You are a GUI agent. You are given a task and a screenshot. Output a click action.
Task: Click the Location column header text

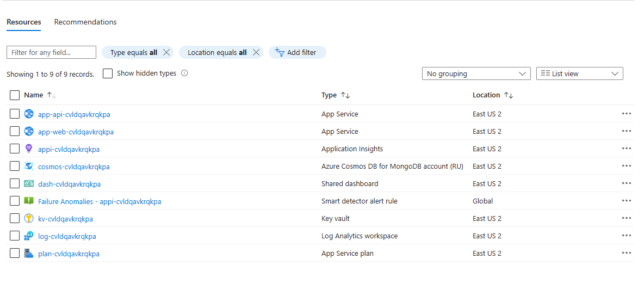486,95
